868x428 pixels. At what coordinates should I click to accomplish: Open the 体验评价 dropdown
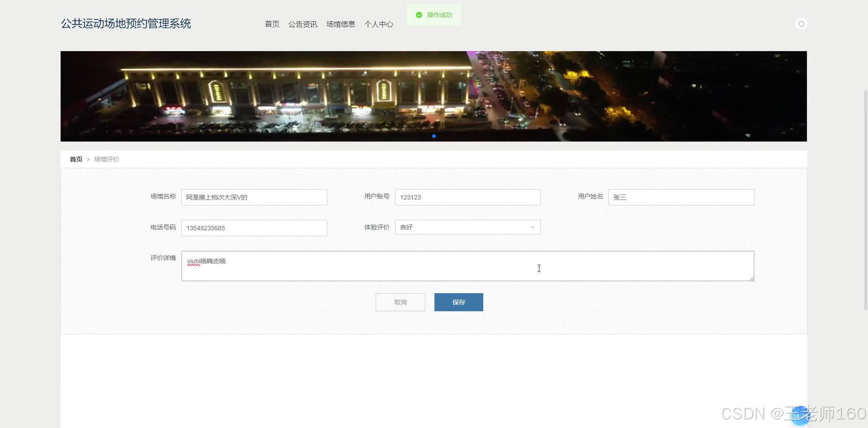coord(468,227)
